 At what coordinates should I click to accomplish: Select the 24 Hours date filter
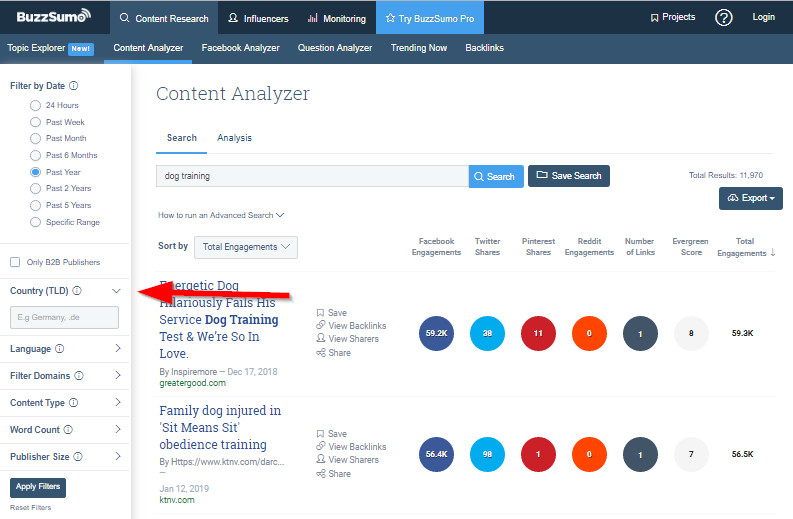click(35, 105)
